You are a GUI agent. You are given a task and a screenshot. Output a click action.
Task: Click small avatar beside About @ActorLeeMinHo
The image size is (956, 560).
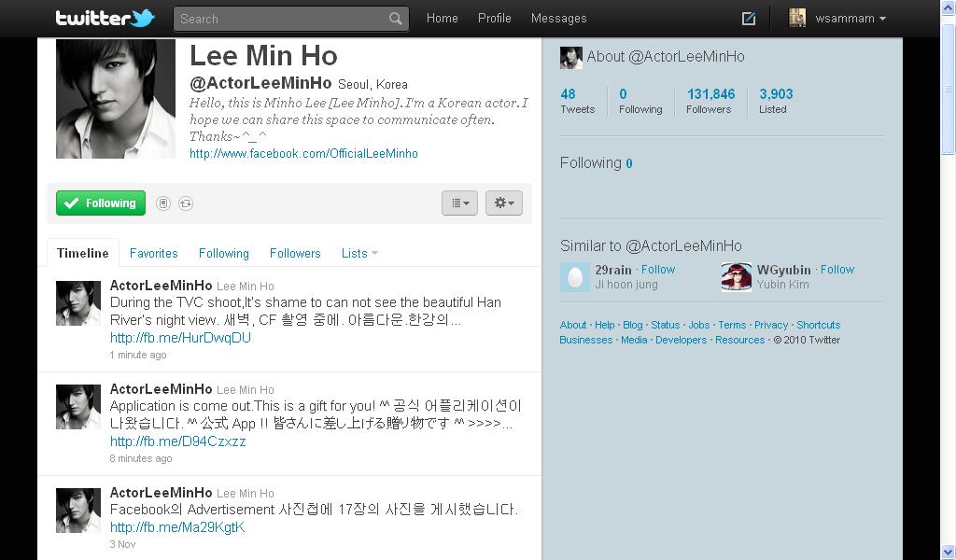[571, 58]
